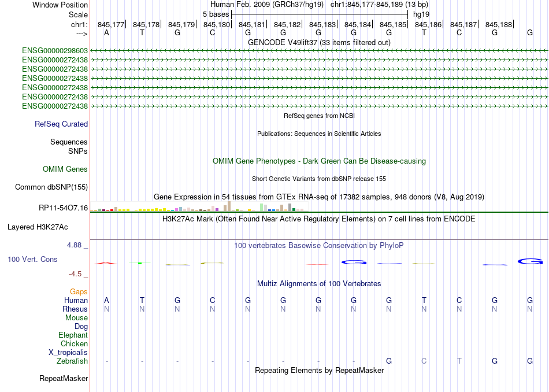This screenshot has width=549, height=392.
Task: Click the GENCODE V49lift37 track title
Action: [320, 42]
